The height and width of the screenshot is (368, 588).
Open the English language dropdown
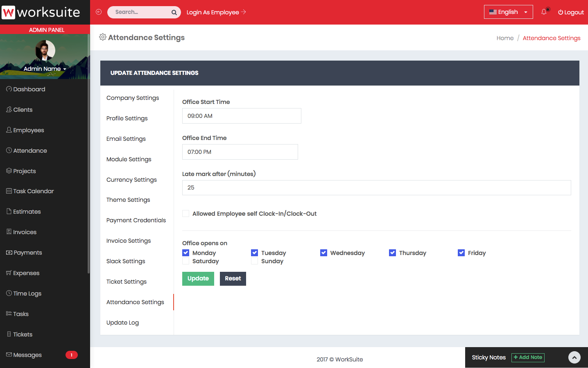(508, 12)
